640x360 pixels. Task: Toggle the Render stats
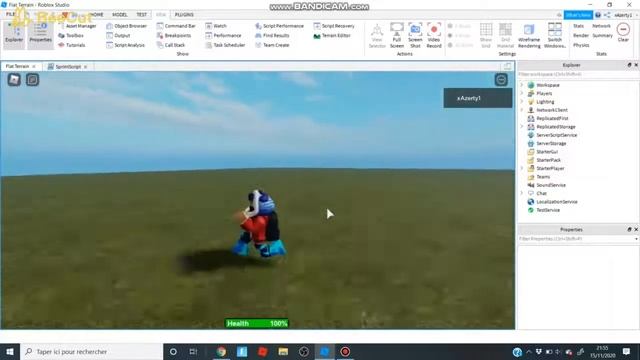click(580, 36)
